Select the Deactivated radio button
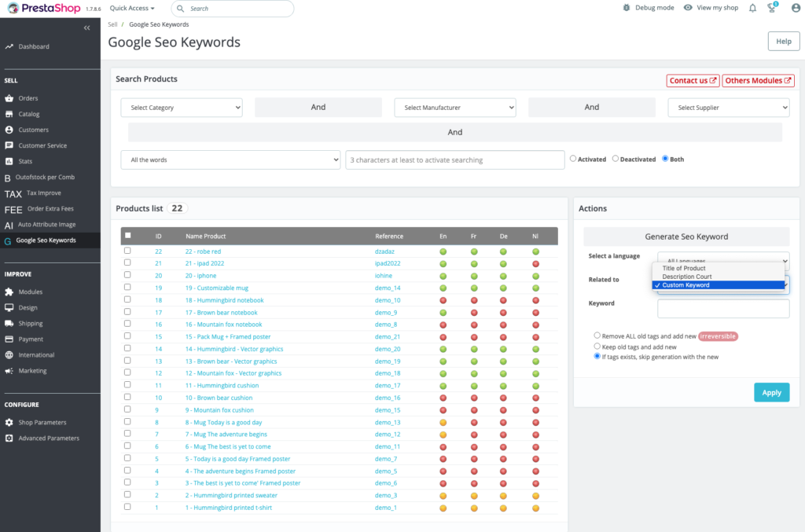 pos(615,159)
